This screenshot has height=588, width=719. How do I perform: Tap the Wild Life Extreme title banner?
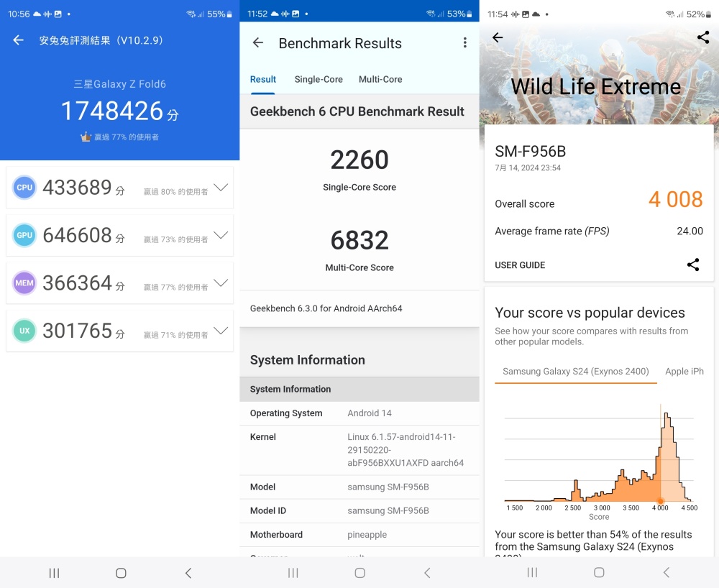coord(595,87)
